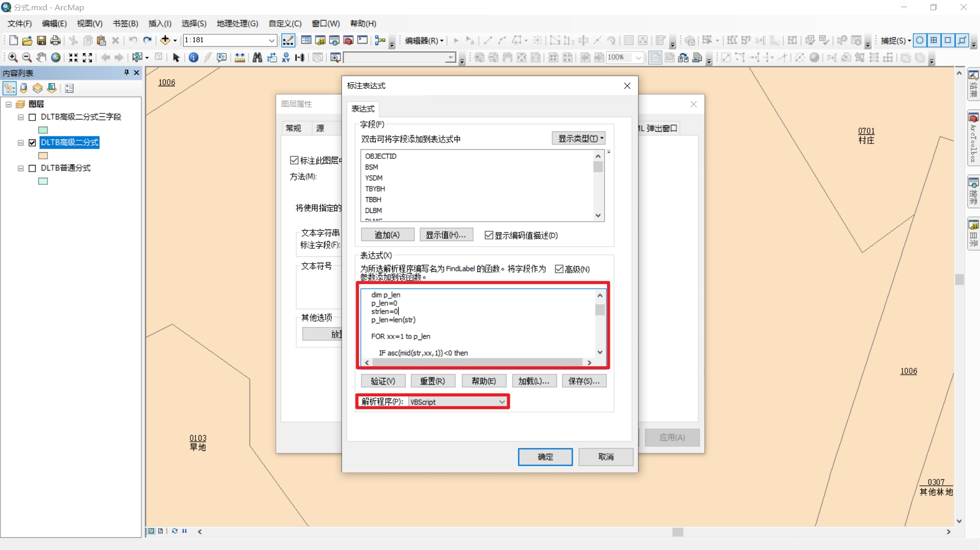980x550 pixels.
Task: Select the Pan hand tool
Action: coord(41,58)
